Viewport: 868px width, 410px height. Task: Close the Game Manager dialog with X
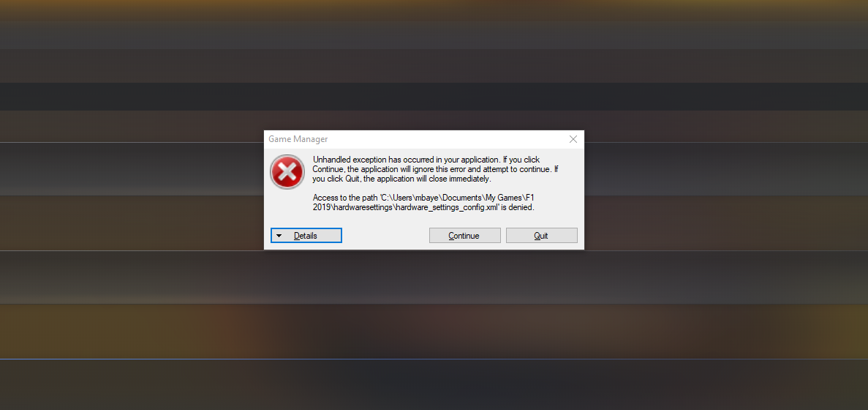coord(573,140)
